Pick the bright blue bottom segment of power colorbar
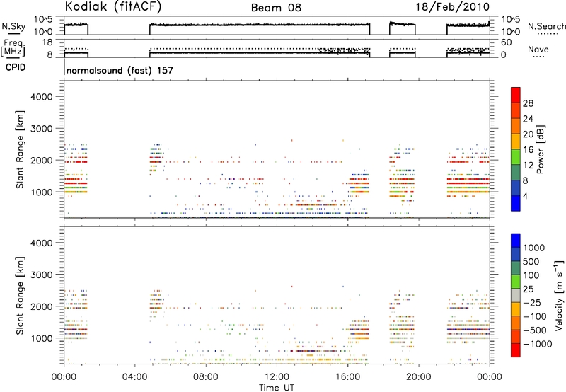 coord(516,204)
